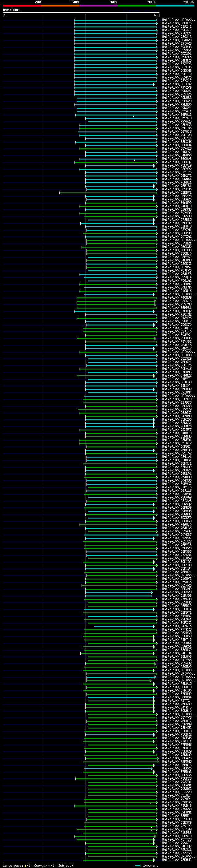Select the AV540081 query name

point(11,10)
